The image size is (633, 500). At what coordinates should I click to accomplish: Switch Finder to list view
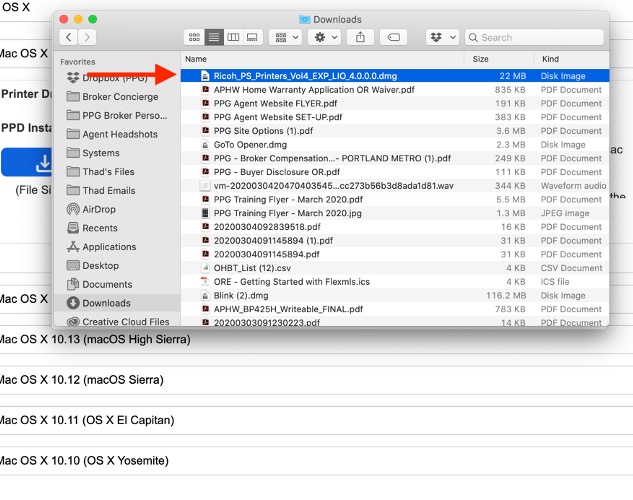point(214,37)
